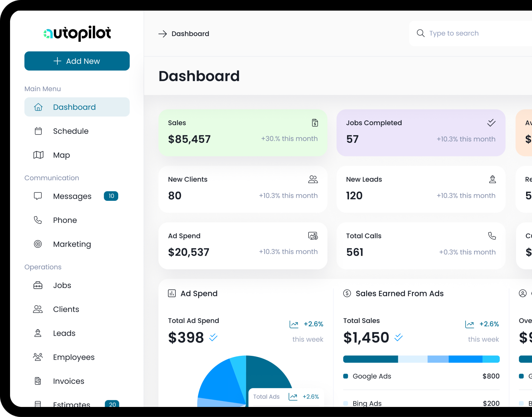Open the Dashboard menu item
This screenshot has height=417, width=532.
pos(77,107)
